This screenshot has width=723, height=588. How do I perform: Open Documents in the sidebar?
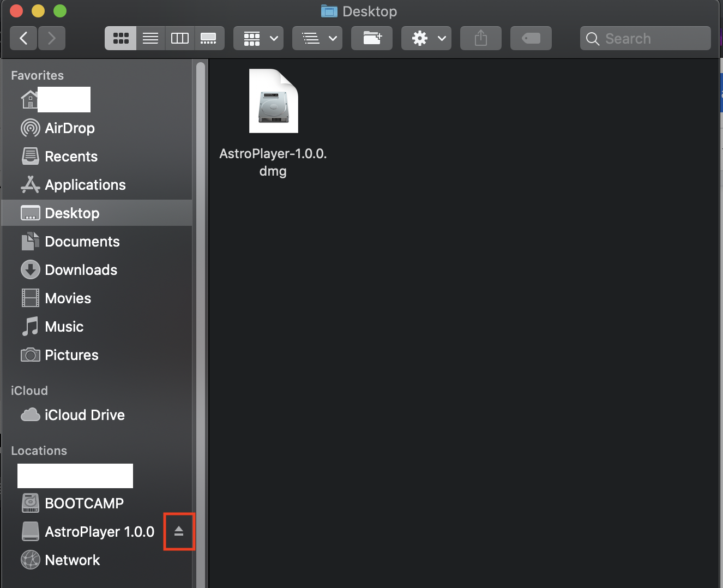point(97,242)
